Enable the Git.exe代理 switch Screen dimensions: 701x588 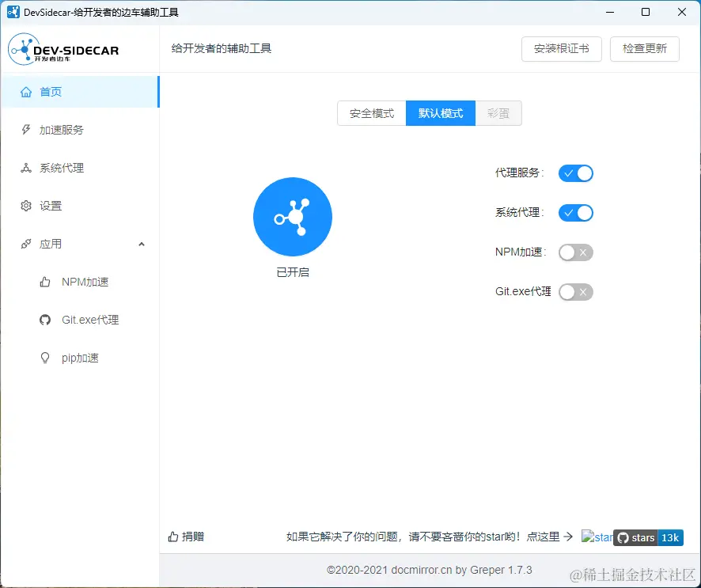coord(576,292)
